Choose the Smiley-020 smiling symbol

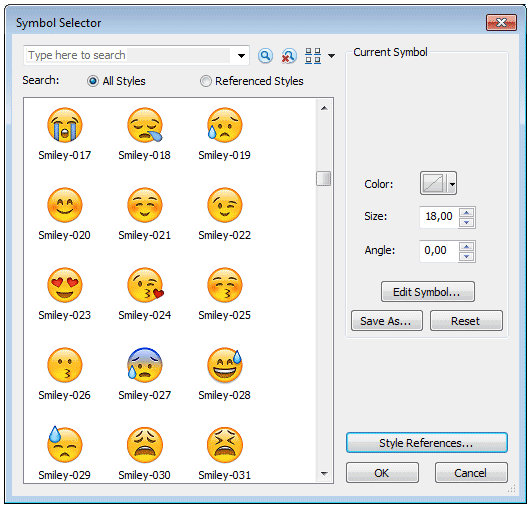[x=65, y=205]
